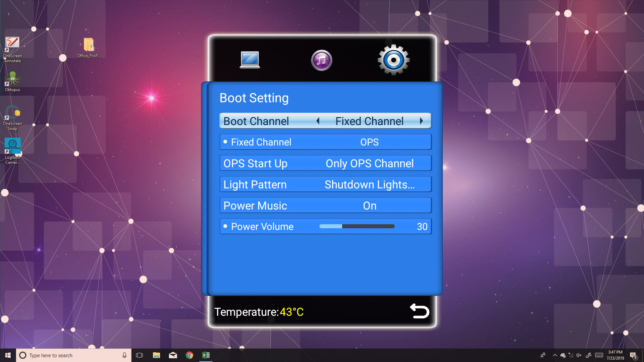
Task: Click left arrow beside Boot Channel value
Action: click(x=318, y=121)
